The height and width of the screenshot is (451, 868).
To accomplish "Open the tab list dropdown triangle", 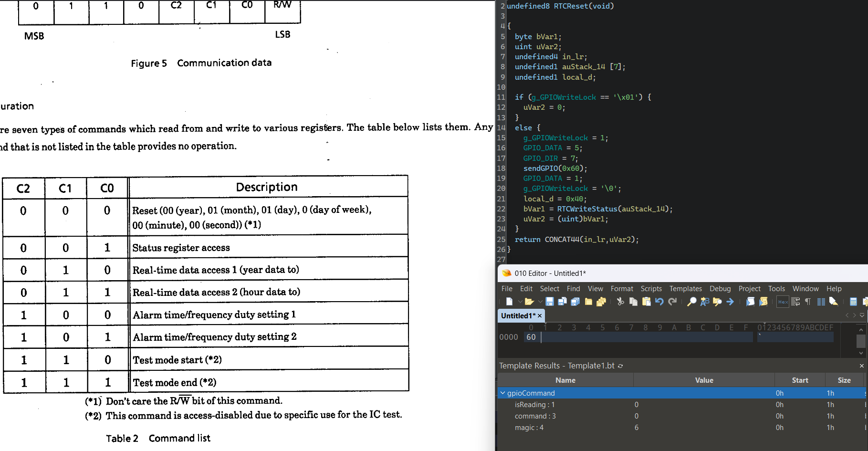I will (x=862, y=315).
